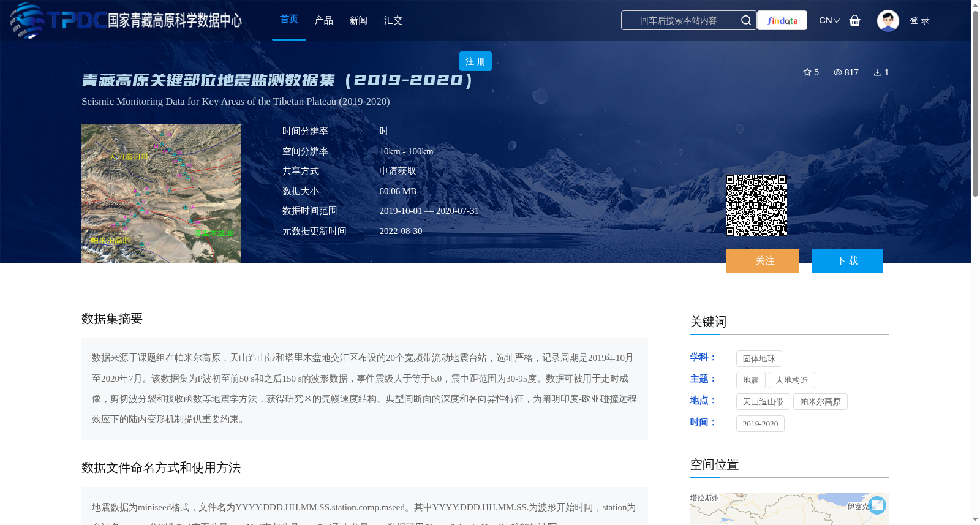Click the 数据集摘要 section heading
The width and height of the screenshot is (980, 525).
click(112, 319)
